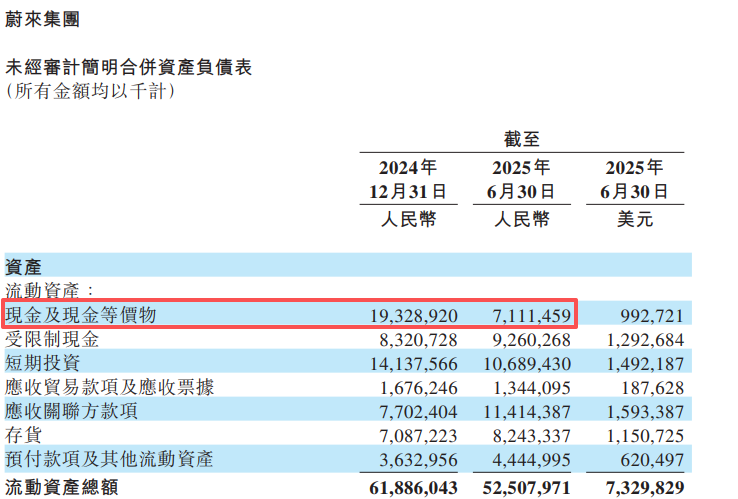Click the value 11,414,387

pos(527,412)
